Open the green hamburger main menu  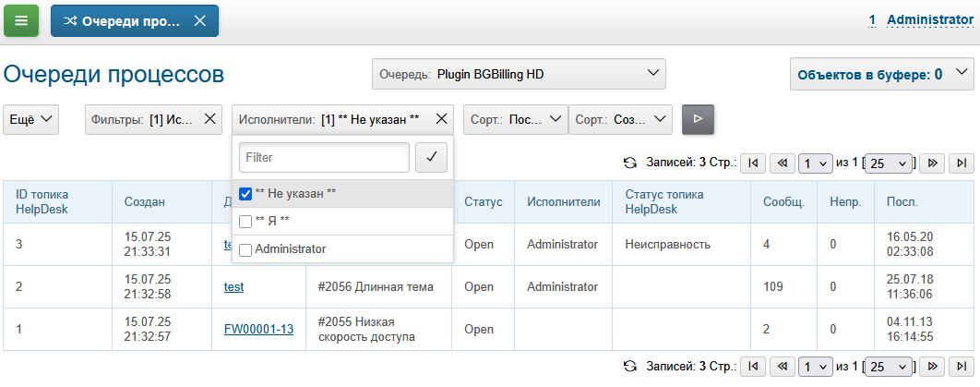pyautogui.click(x=21, y=20)
